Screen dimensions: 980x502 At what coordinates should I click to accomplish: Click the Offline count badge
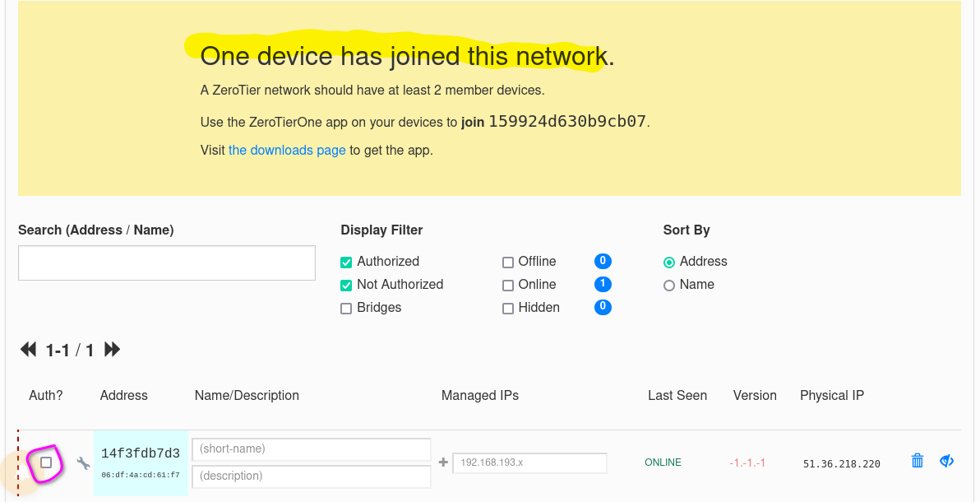pyautogui.click(x=603, y=261)
